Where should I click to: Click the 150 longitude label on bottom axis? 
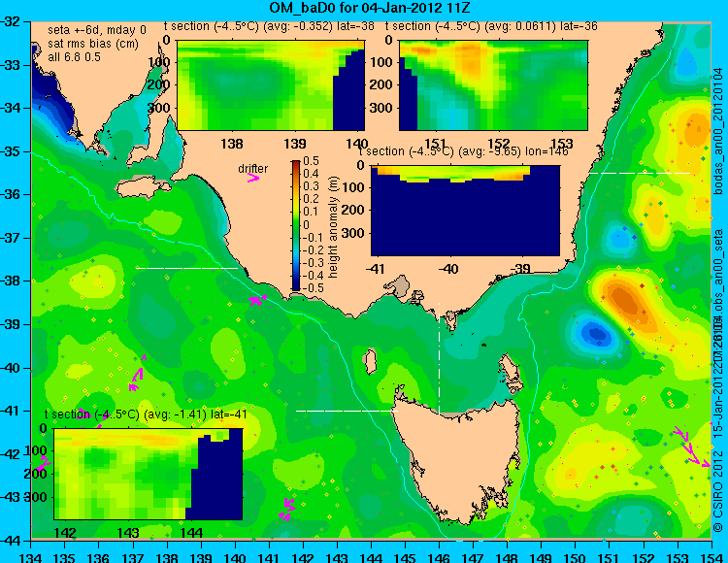[x=575, y=557]
